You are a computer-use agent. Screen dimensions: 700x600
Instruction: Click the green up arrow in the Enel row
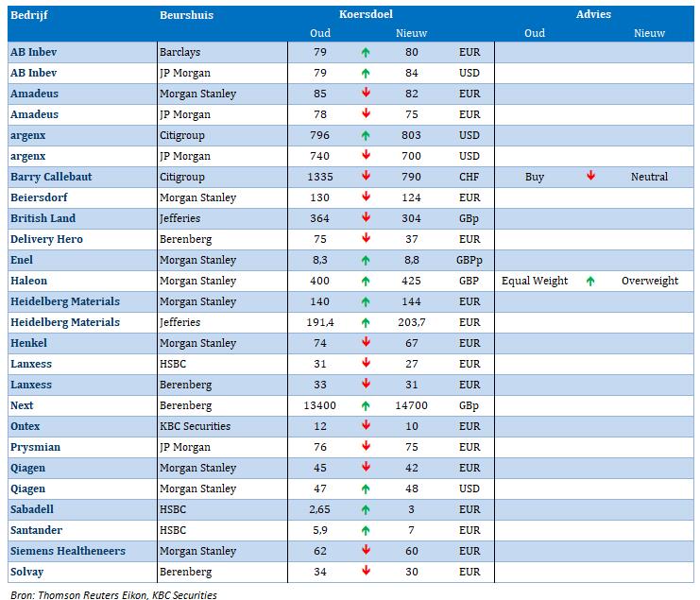click(x=366, y=260)
